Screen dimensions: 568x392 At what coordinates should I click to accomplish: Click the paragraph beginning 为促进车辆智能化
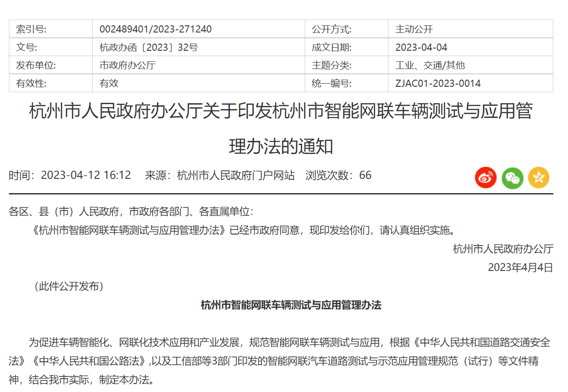pyautogui.click(x=279, y=361)
